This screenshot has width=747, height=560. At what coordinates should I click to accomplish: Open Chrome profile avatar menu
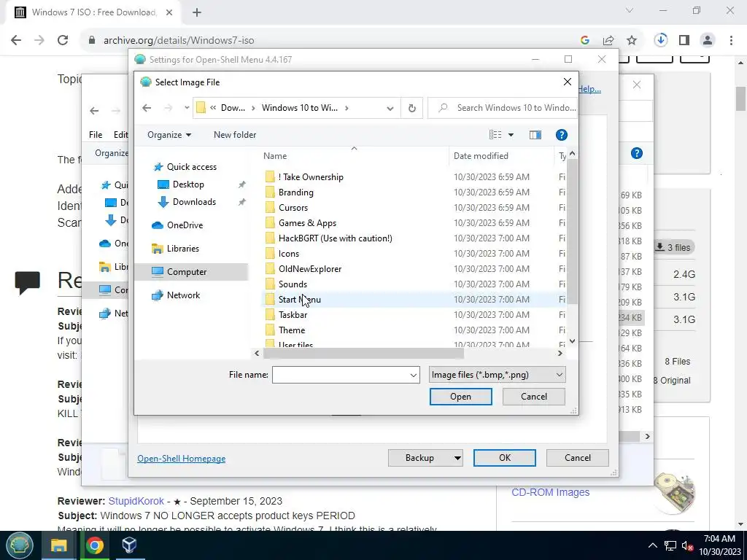[708, 41]
